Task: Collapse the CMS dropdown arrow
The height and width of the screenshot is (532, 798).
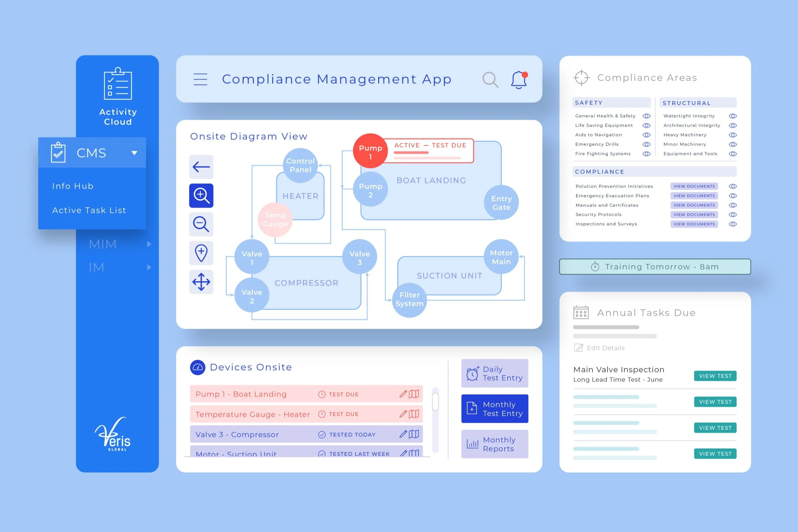Action: (134, 153)
